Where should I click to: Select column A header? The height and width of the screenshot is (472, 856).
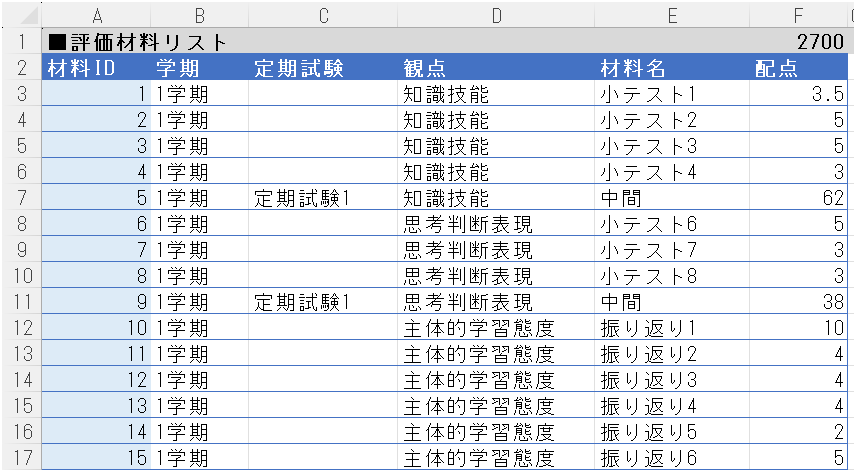pyautogui.click(x=97, y=16)
